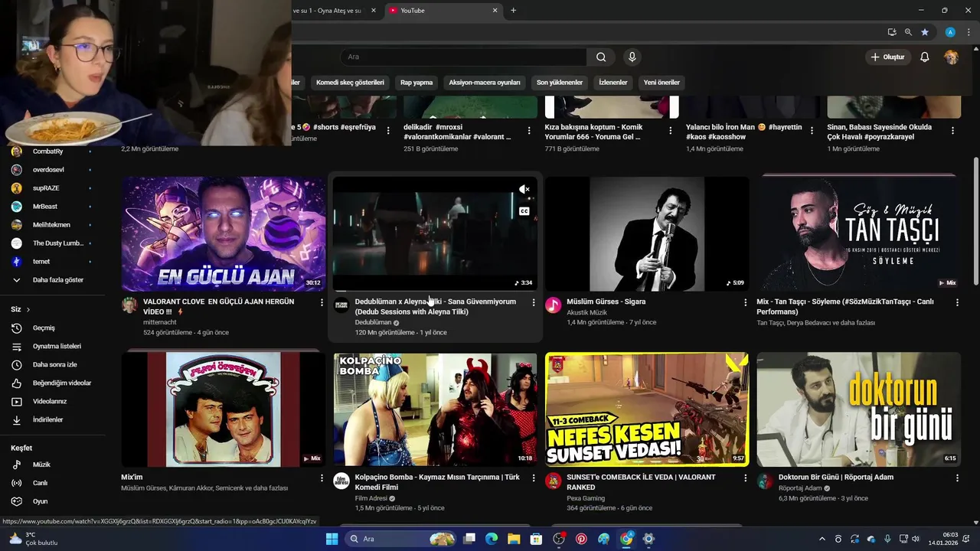Open options for SUNSET'e COMEBACK video

(x=746, y=478)
